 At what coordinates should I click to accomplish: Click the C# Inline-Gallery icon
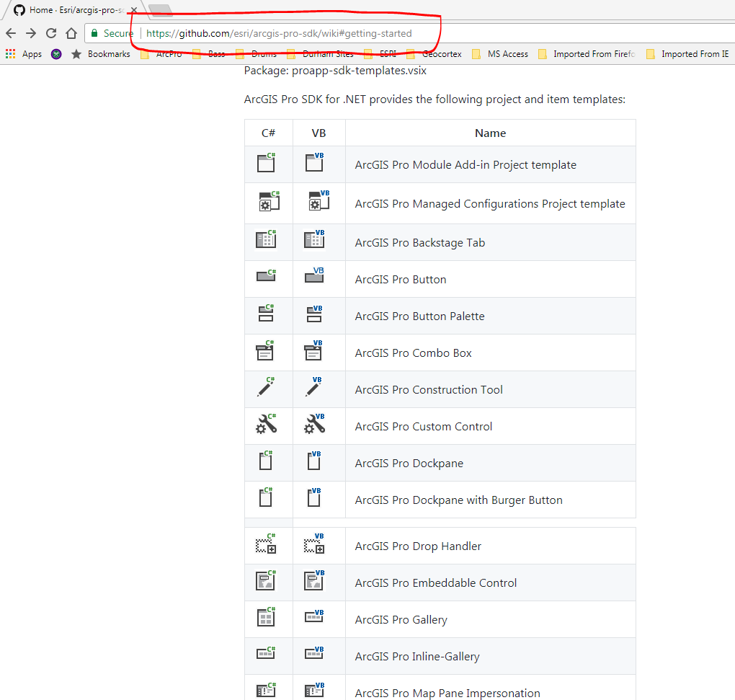(x=266, y=652)
